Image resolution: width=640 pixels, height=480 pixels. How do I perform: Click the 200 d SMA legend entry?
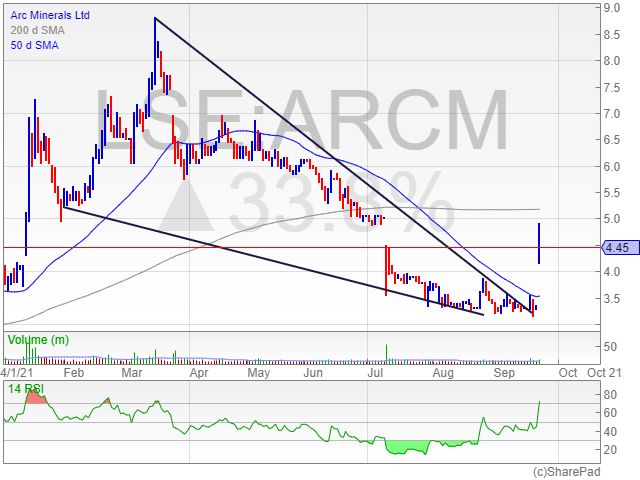coord(37,30)
